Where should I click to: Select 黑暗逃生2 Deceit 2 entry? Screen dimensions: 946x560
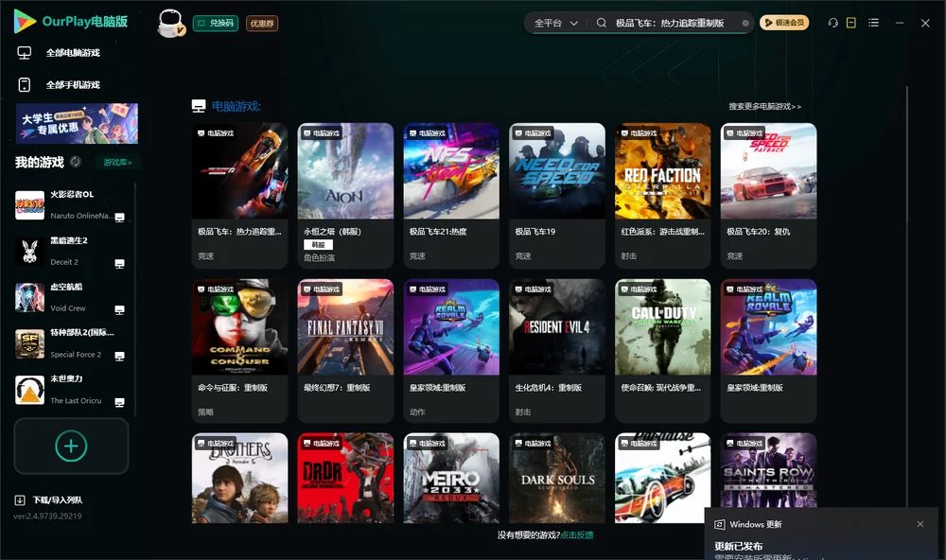tap(71, 252)
